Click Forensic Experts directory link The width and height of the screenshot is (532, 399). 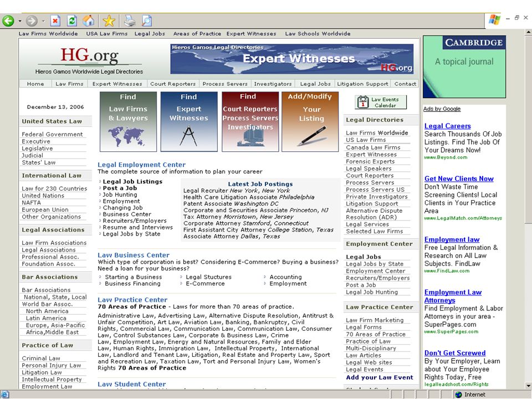[x=370, y=161]
